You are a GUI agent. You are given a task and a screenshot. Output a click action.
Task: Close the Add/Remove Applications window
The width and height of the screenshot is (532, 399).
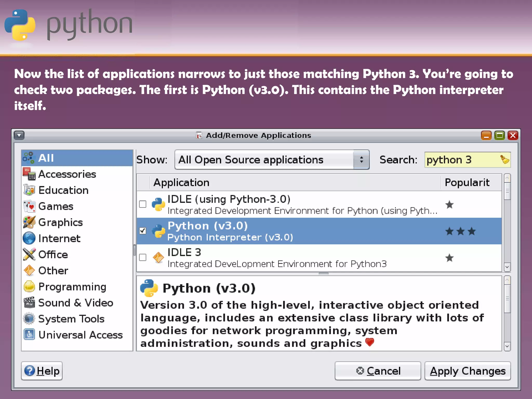click(513, 135)
